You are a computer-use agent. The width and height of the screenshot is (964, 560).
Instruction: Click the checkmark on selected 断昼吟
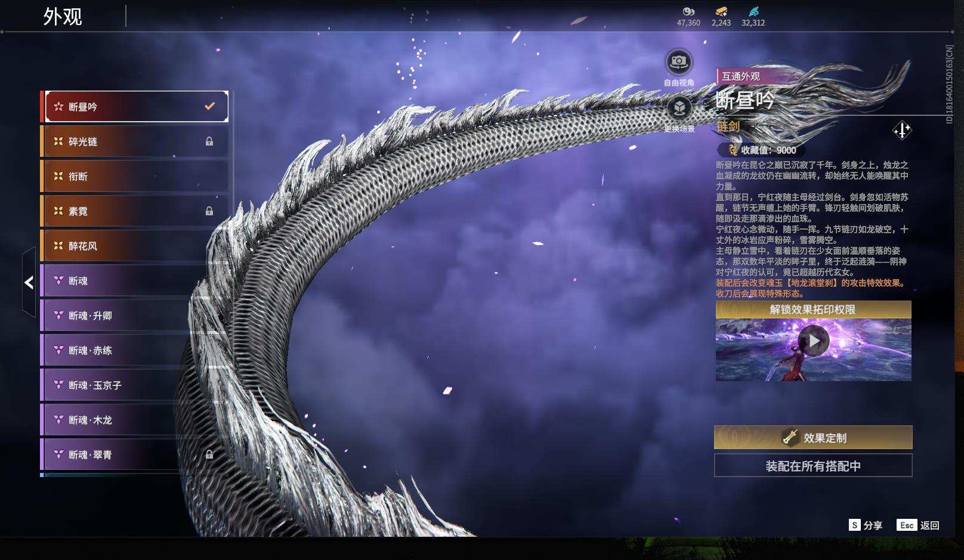click(x=209, y=106)
